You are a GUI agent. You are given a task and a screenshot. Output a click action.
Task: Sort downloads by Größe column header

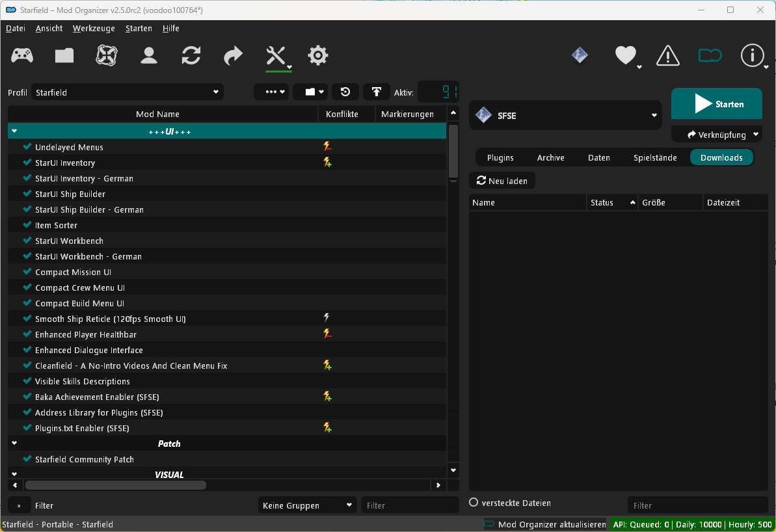(671, 202)
